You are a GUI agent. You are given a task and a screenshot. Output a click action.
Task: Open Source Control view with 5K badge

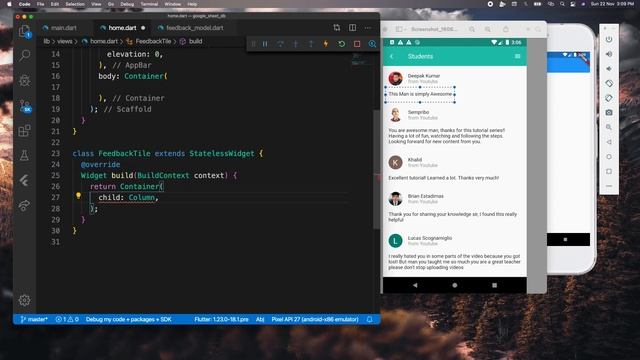click(x=25, y=106)
